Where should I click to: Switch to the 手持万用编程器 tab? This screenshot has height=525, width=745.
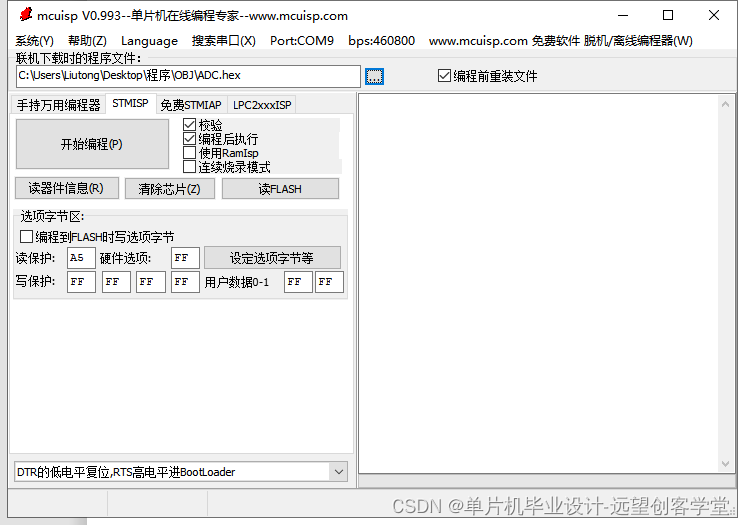tap(58, 105)
